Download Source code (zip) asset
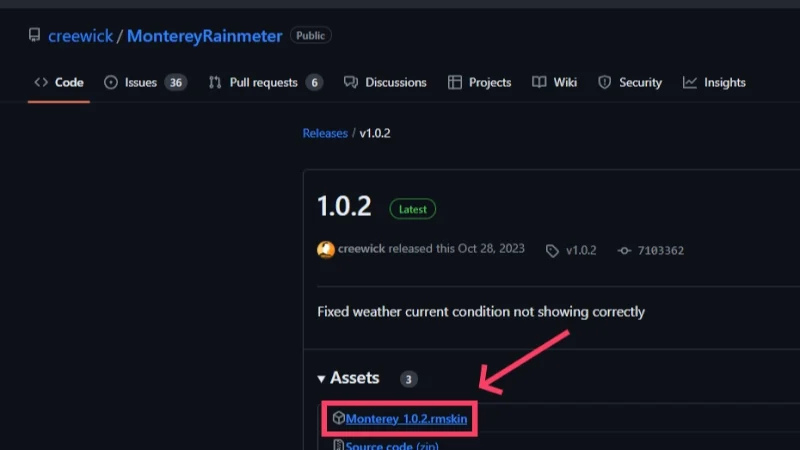 pos(392,445)
